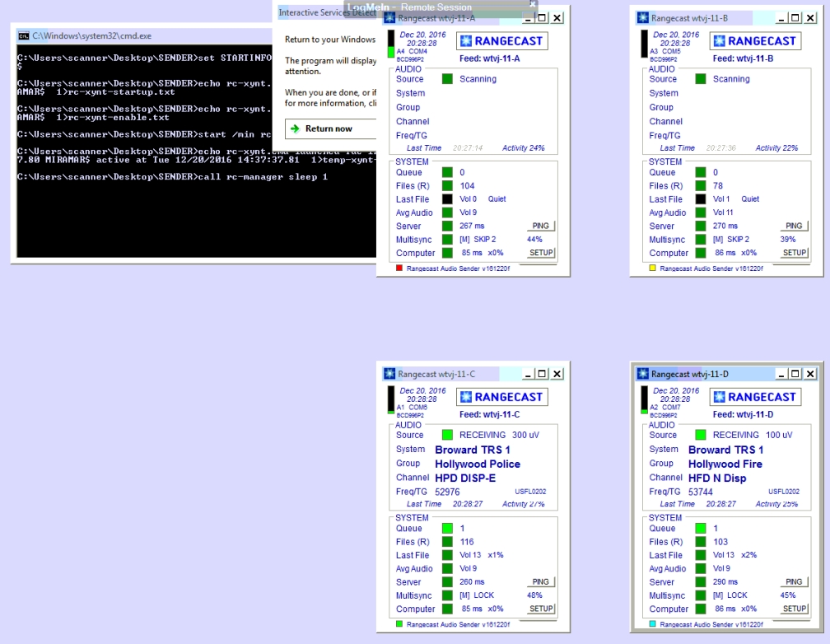Viewport: 830px width, 644px height.
Task: Click the red status square in wtvj-11-A footer
Action: point(399,268)
